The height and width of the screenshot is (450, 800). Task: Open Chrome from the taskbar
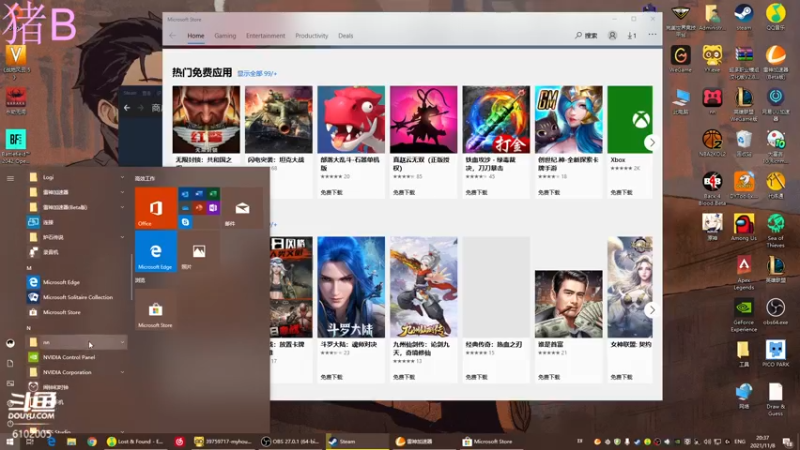pos(92,442)
